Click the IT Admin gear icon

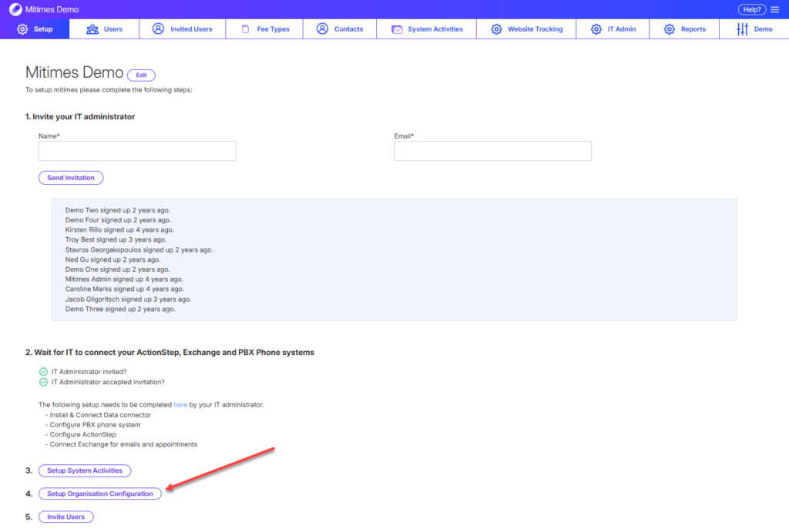[x=596, y=29]
